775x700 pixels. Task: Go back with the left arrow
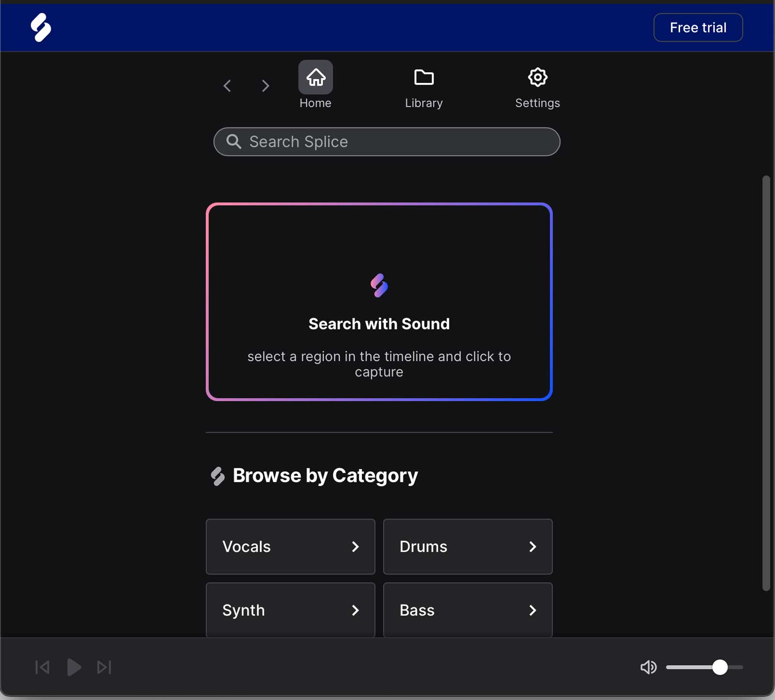click(x=227, y=86)
